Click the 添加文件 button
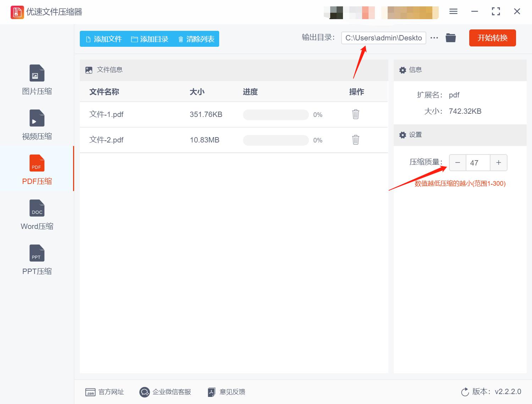The height and width of the screenshot is (404, 532). [103, 39]
